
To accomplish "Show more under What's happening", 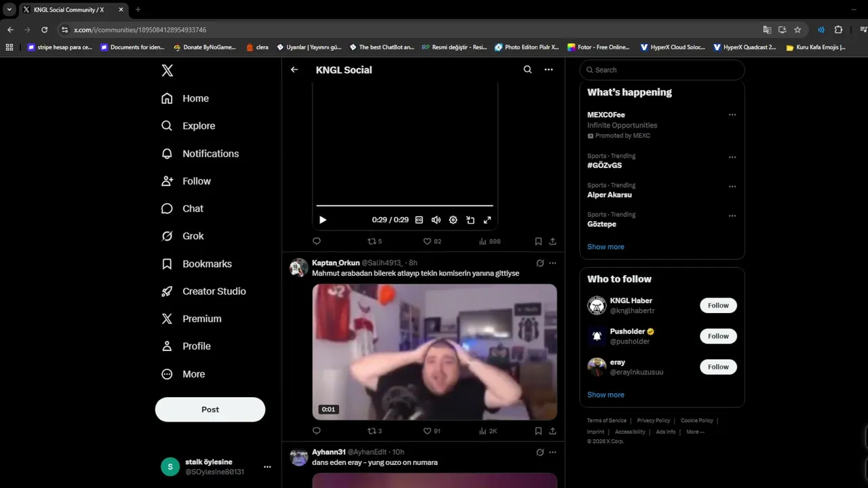I will pyautogui.click(x=606, y=247).
